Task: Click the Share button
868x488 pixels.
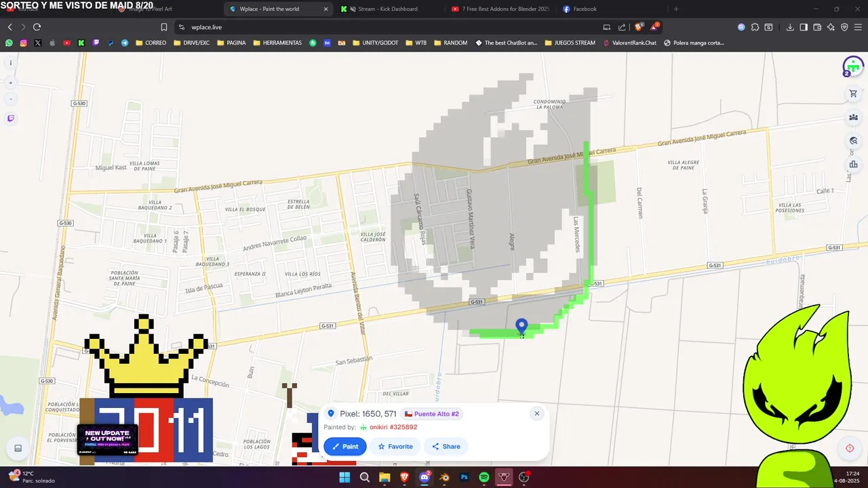Action: tap(446, 447)
